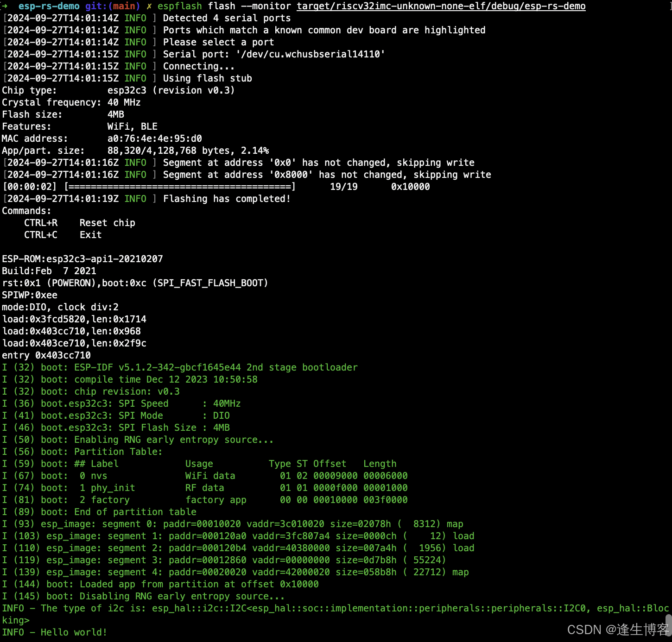Viewport: 672px width, 642px height.
Task: Click the 'espflash' command word in prompt
Action: 180,6
